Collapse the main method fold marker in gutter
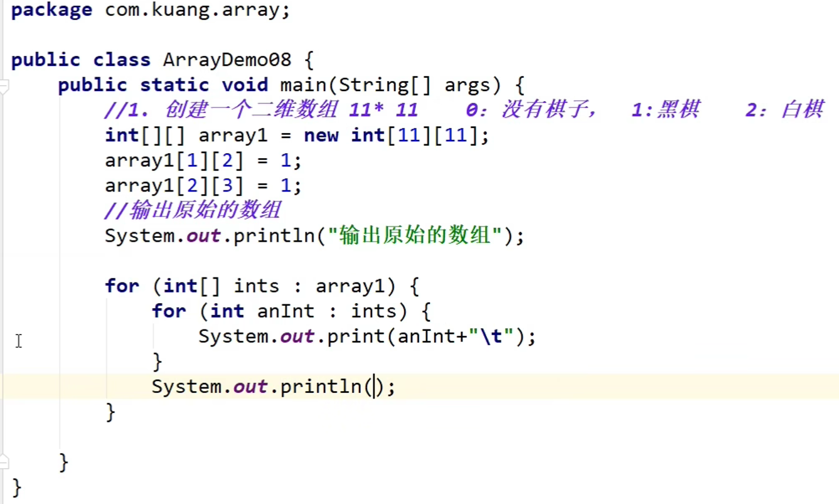 point(4,85)
